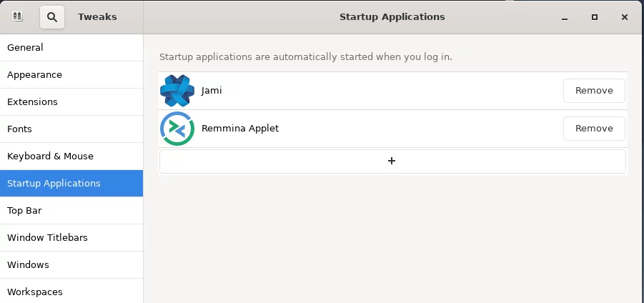This screenshot has height=303, width=644.
Task: Remove Jami from startup applications
Action: pos(594,91)
